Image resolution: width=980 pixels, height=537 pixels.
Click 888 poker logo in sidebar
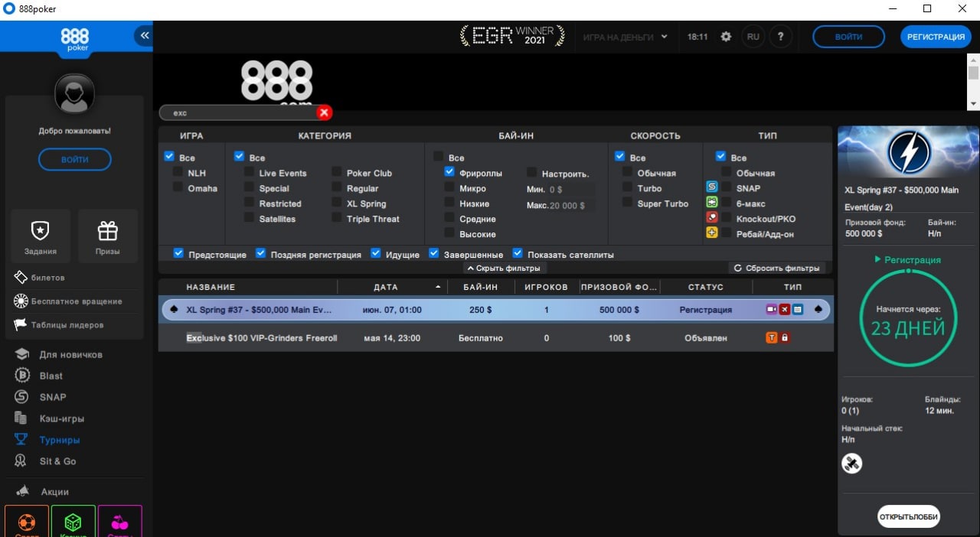[75, 38]
